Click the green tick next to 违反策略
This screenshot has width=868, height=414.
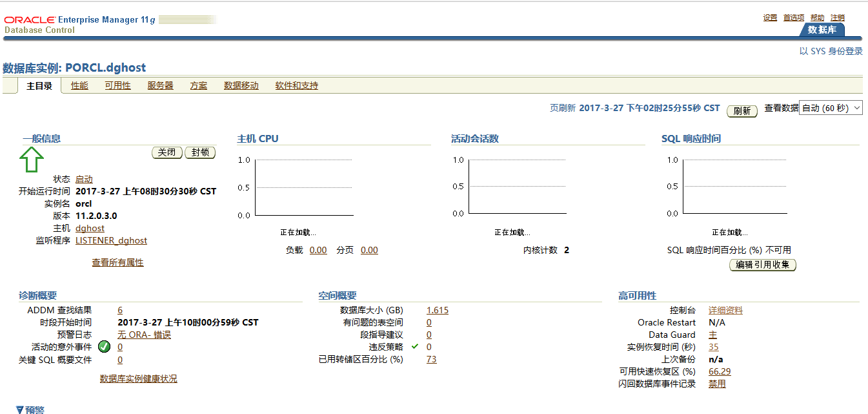click(415, 347)
